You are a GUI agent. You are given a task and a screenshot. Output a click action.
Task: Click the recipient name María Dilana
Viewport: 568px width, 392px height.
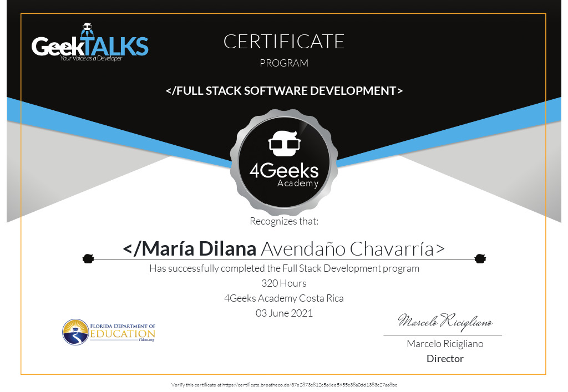[190, 249]
